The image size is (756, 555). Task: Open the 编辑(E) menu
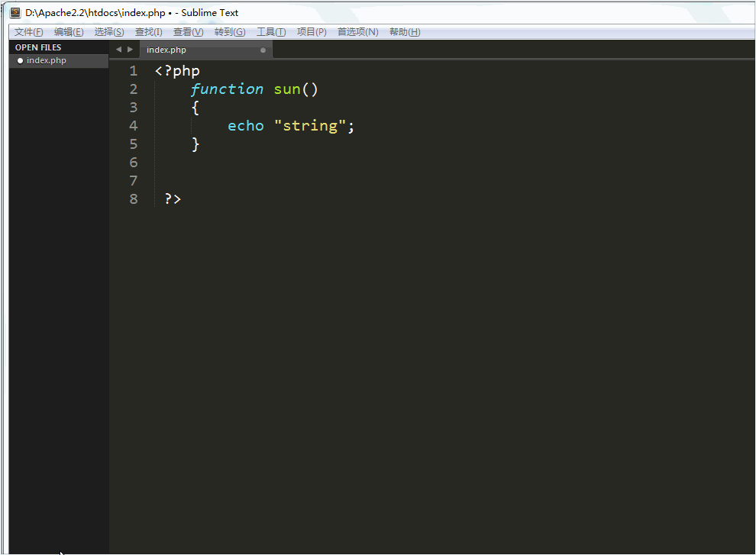(69, 32)
